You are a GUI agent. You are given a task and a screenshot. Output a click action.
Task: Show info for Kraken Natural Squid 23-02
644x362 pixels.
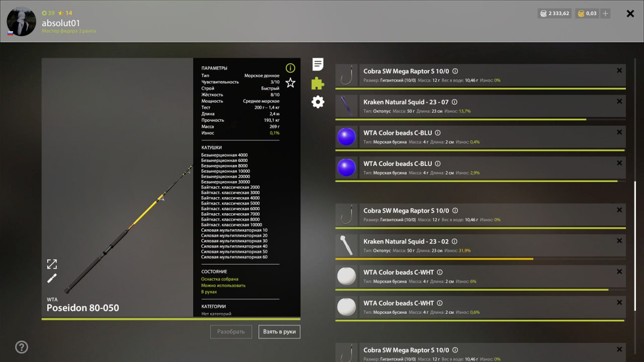point(454,241)
